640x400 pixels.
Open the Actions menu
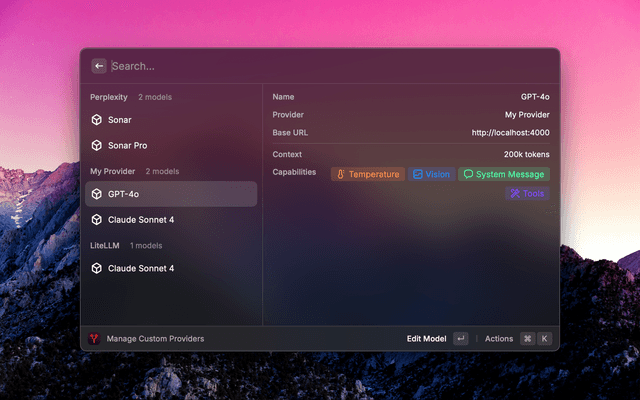[x=498, y=339]
